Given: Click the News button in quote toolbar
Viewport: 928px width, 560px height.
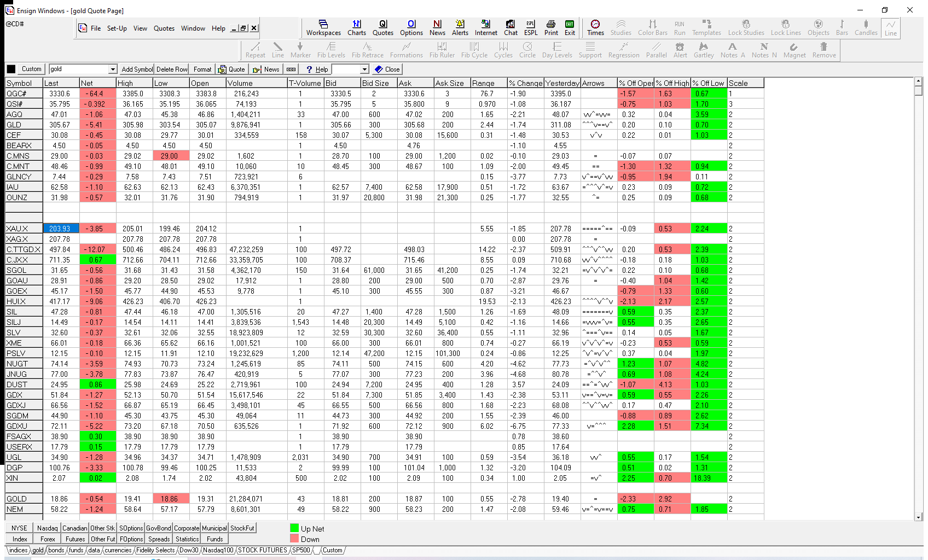Looking at the screenshot, I should [x=266, y=69].
